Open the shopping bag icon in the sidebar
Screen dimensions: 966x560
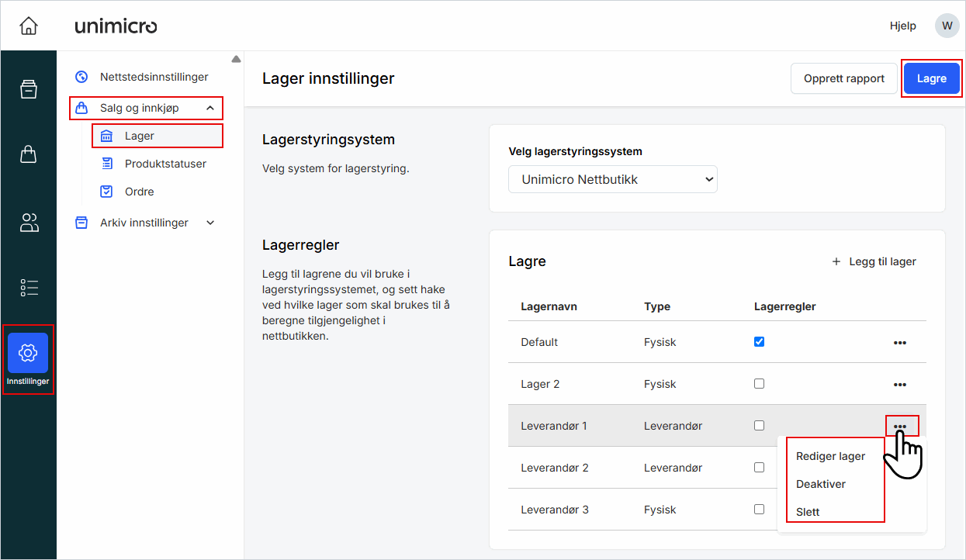(x=28, y=154)
